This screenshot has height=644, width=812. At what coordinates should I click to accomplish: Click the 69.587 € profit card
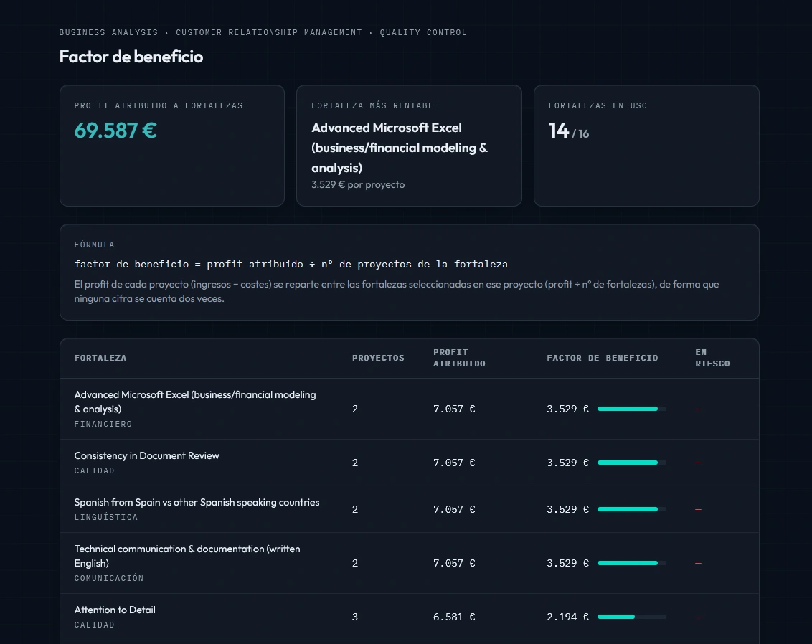(x=172, y=146)
